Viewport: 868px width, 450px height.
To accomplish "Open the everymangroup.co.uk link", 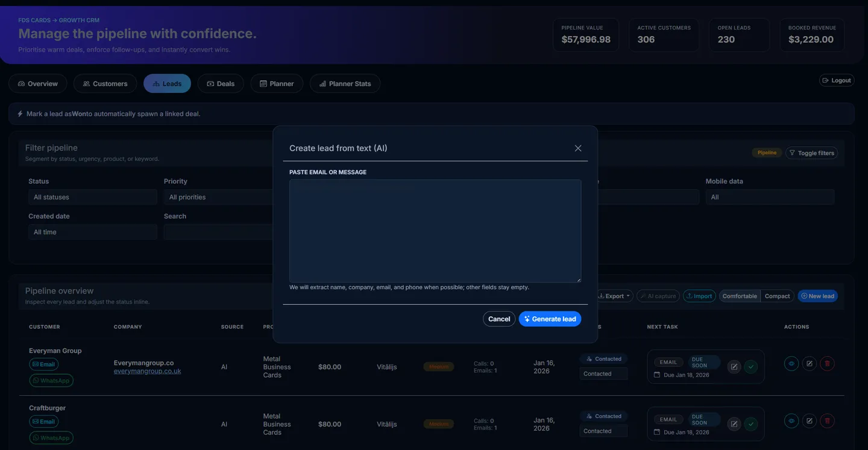I will 147,372.
